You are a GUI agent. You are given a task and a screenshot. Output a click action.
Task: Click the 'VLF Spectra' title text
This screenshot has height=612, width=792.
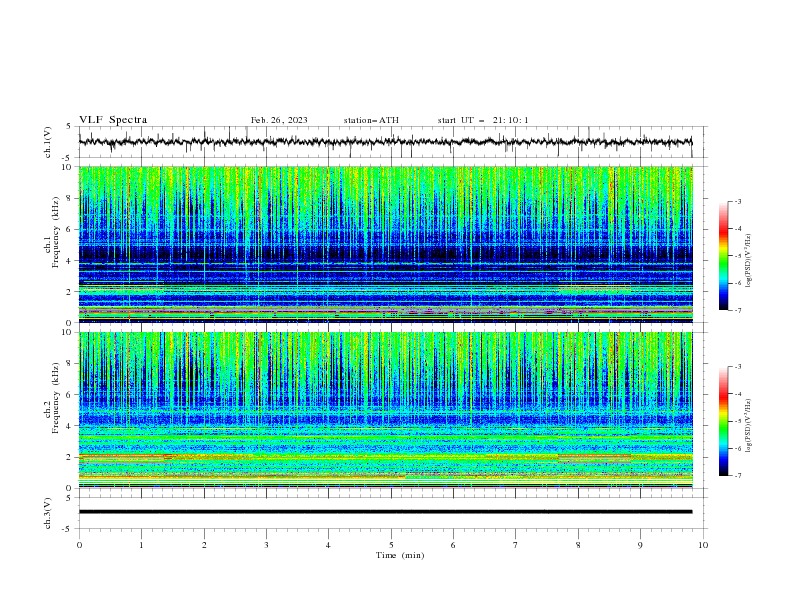click(x=113, y=120)
